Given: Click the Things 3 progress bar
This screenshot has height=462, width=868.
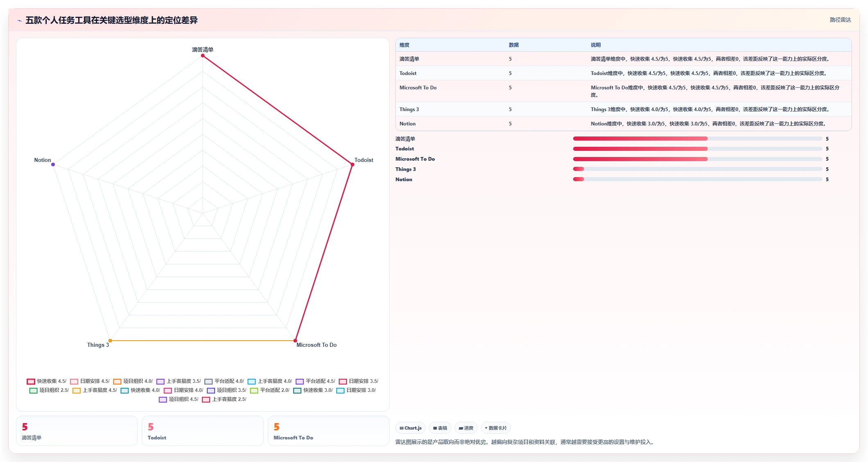Looking at the screenshot, I should [x=697, y=169].
